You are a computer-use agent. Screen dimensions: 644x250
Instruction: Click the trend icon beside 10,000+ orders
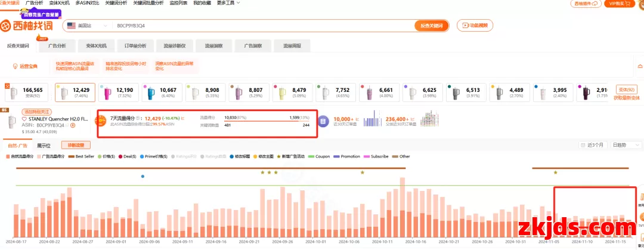coord(357,118)
